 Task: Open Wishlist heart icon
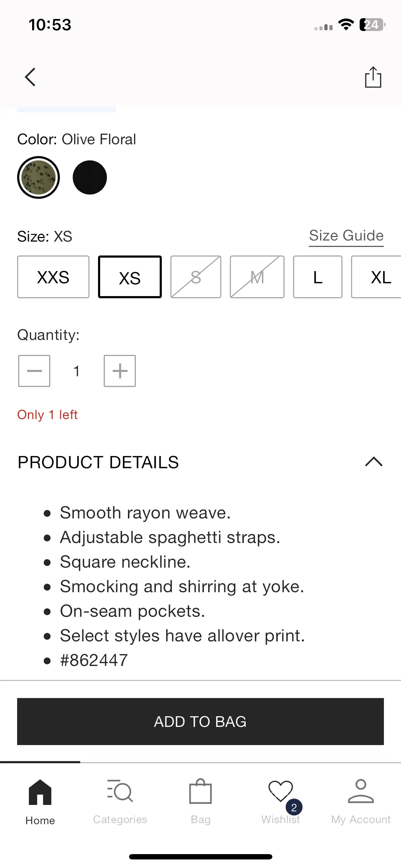[281, 791]
